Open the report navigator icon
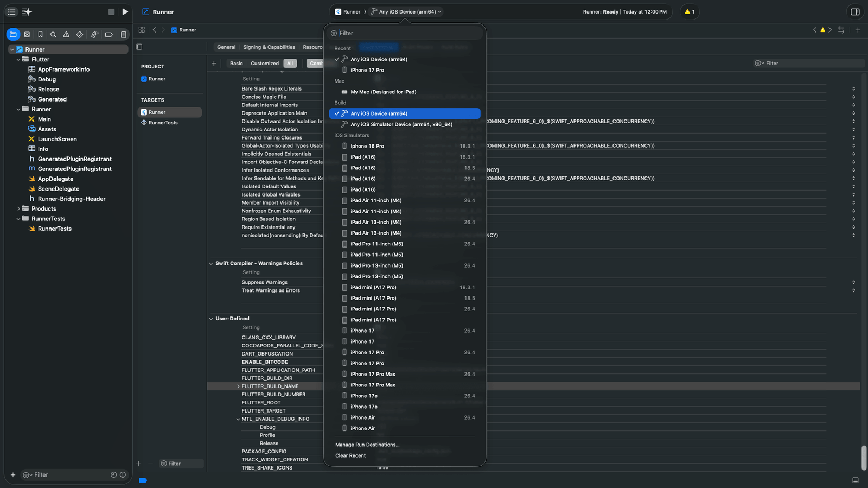Screen dimensions: 868x488 (123, 34)
